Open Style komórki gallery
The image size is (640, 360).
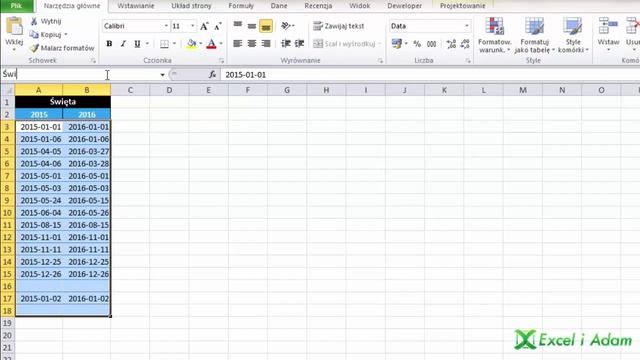click(573, 35)
